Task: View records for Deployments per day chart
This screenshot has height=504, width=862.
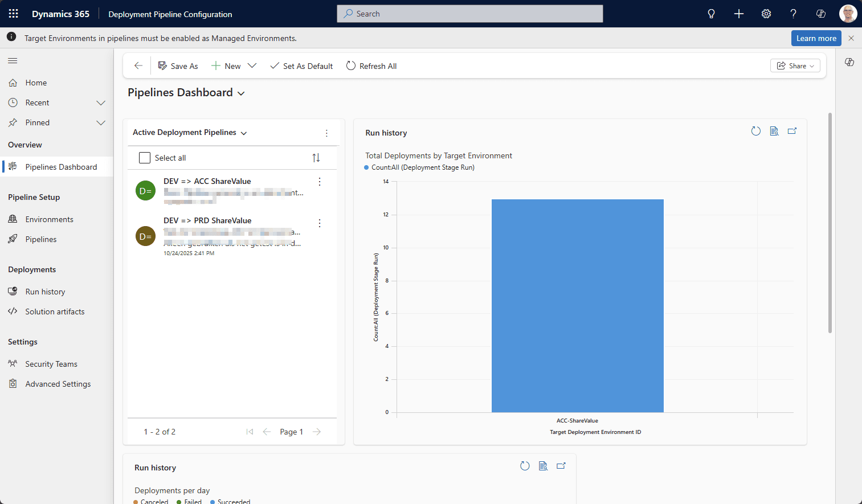Action: click(543, 466)
